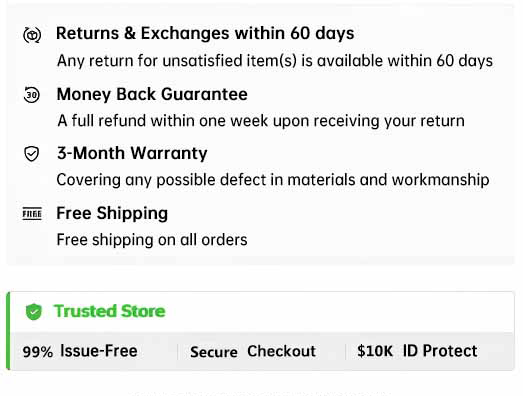Click the green accent bar of Trusted Store
The height and width of the screenshot is (396, 523).
[8, 331]
